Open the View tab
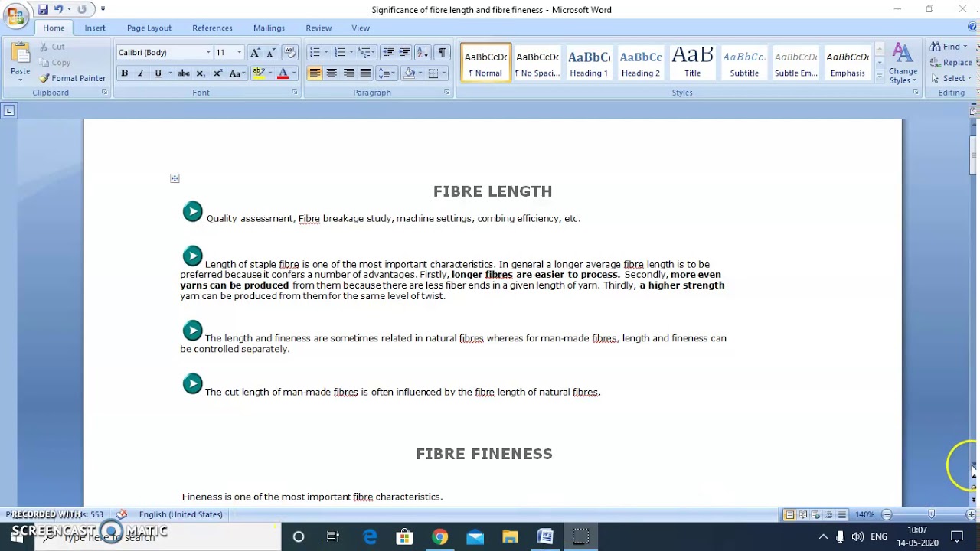The height and width of the screenshot is (551, 980). [361, 28]
